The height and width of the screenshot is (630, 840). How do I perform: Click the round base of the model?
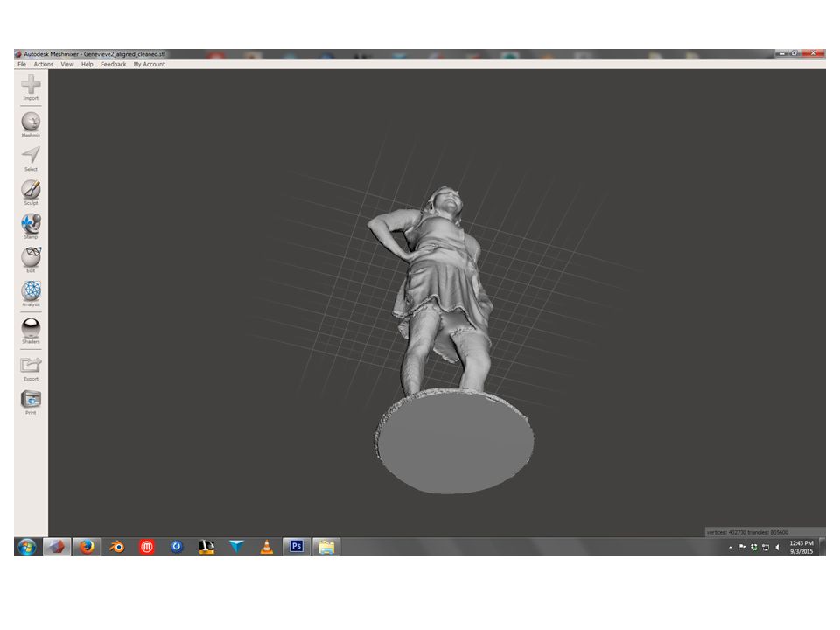pyautogui.click(x=454, y=441)
